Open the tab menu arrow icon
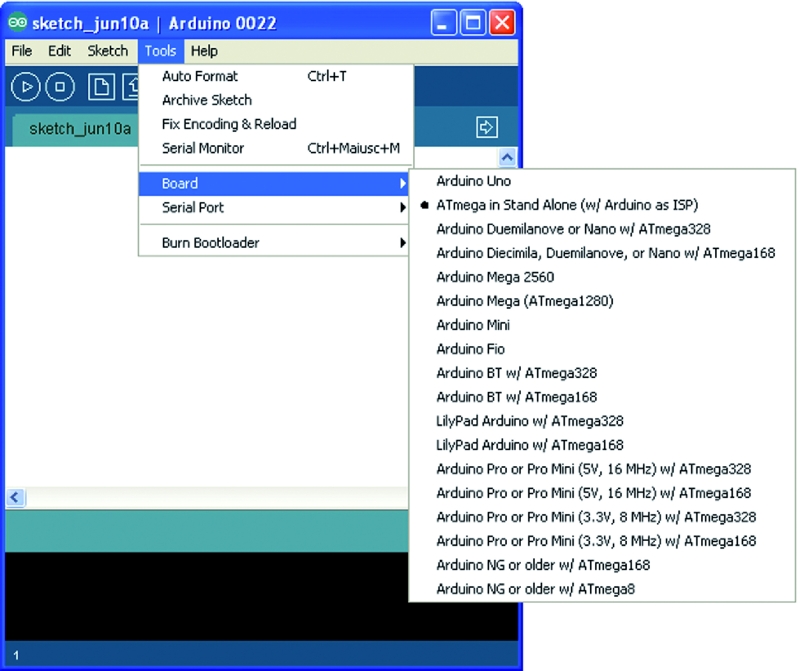 pos(487,127)
